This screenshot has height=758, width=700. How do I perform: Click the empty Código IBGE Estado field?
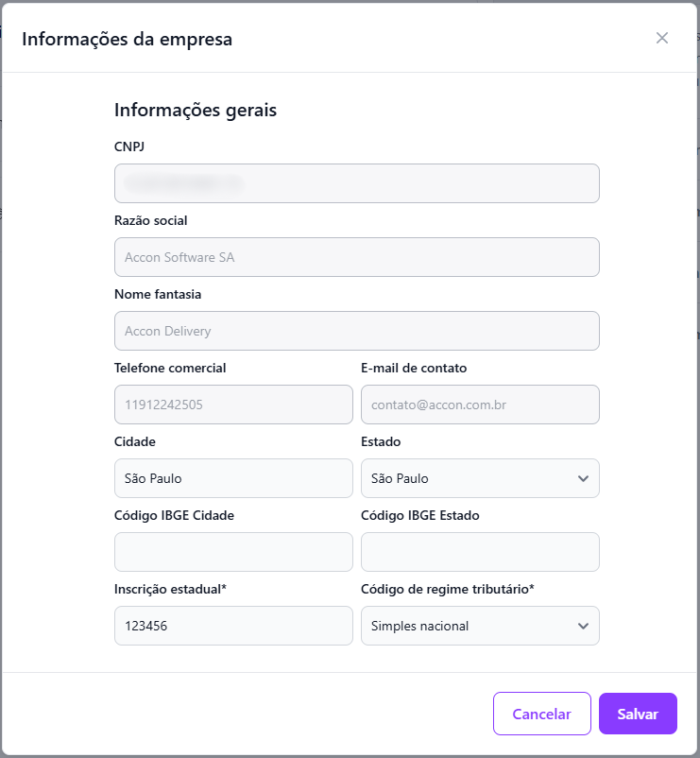(479, 552)
